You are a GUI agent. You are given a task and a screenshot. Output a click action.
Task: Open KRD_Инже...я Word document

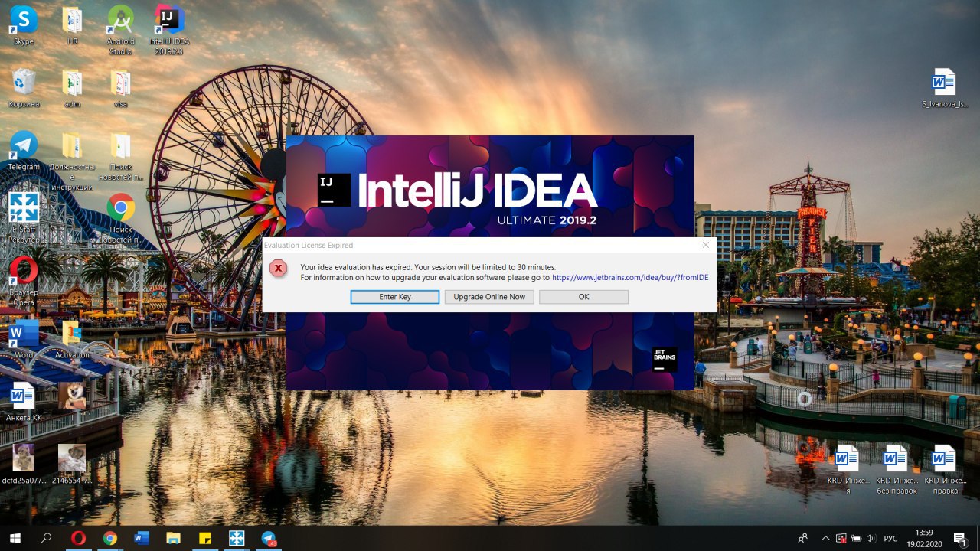pos(848,469)
